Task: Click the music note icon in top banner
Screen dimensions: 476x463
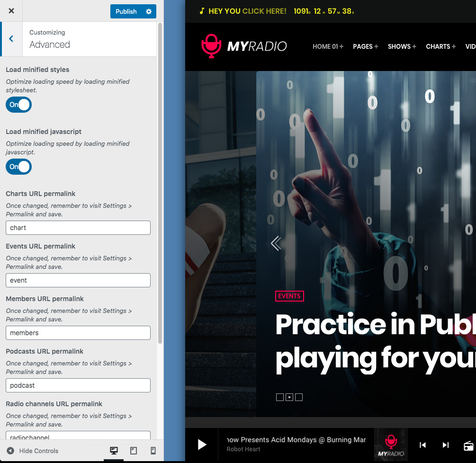Action: 202,11
